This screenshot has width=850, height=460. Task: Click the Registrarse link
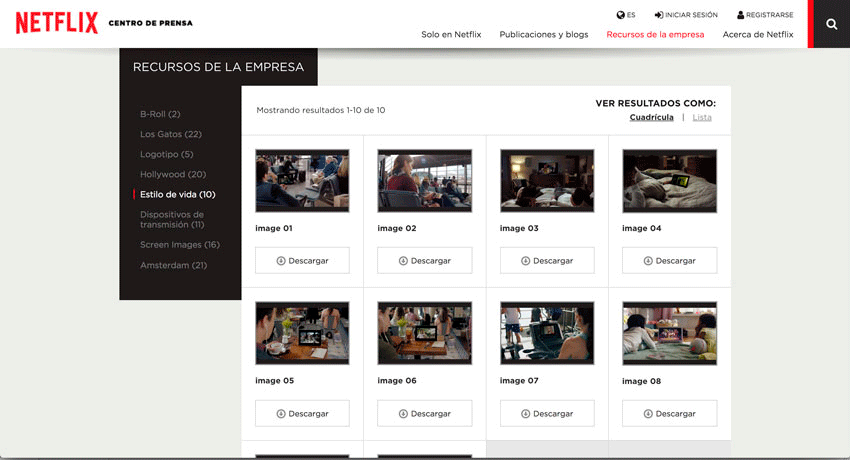click(x=769, y=15)
